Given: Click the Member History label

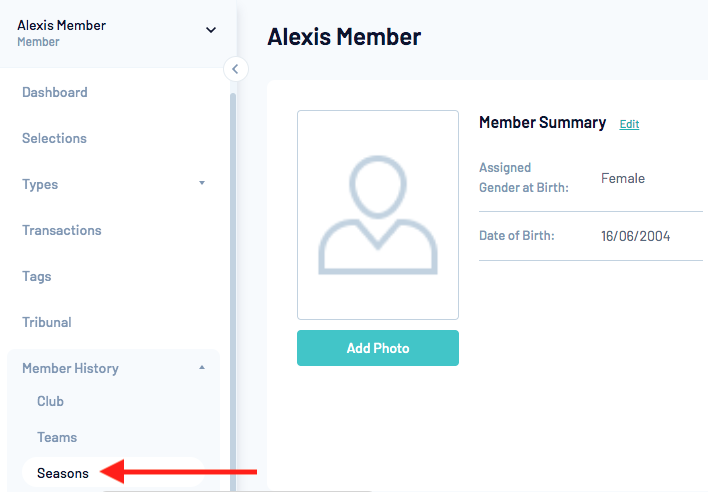Looking at the screenshot, I should [70, 368].
